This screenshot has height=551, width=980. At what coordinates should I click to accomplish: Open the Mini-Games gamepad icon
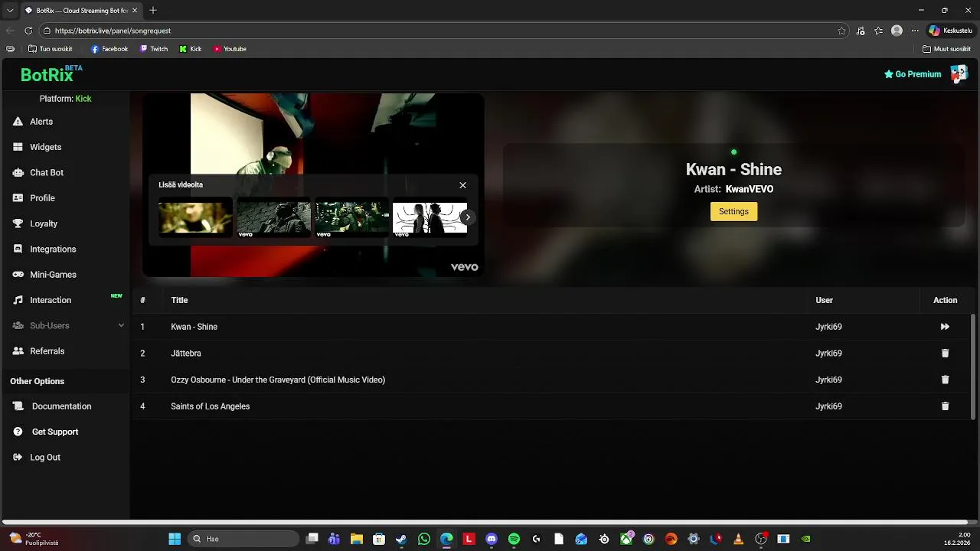[18, 275]
